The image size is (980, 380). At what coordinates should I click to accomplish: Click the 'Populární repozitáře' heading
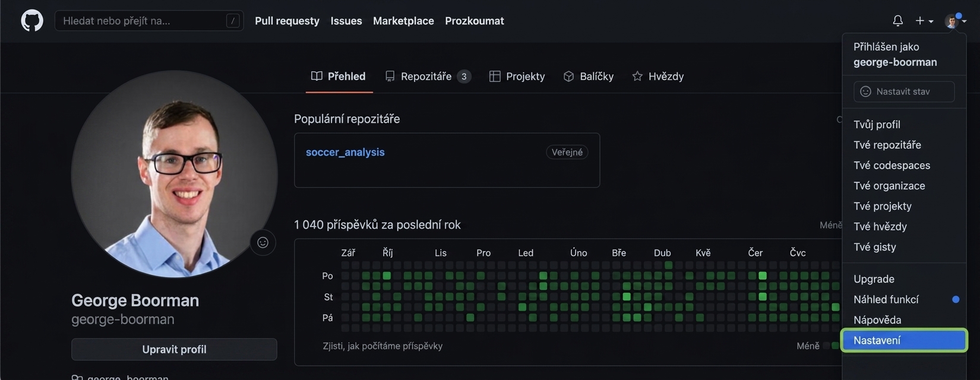tap(347, 119)
